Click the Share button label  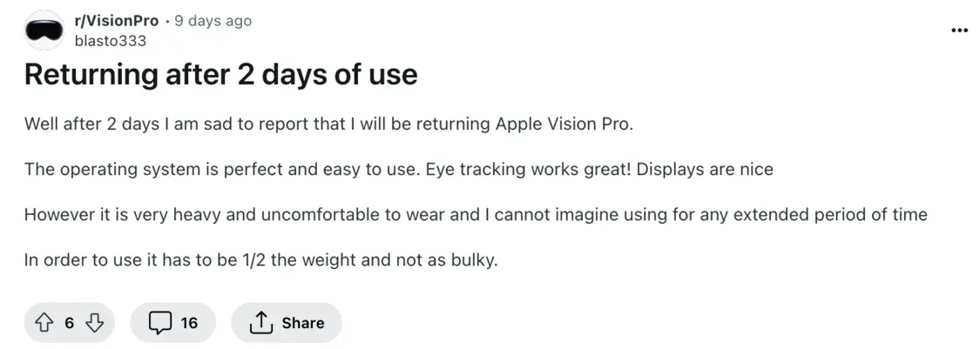(302, 323)
